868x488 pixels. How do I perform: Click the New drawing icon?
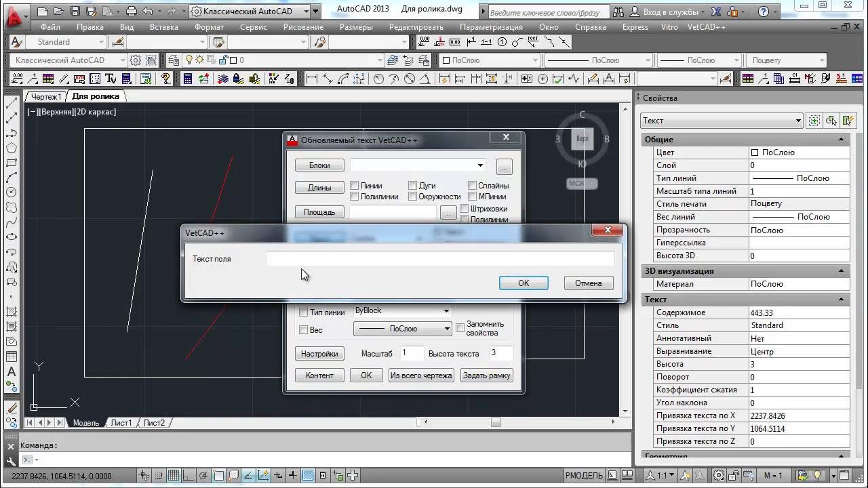coord(43,11)
